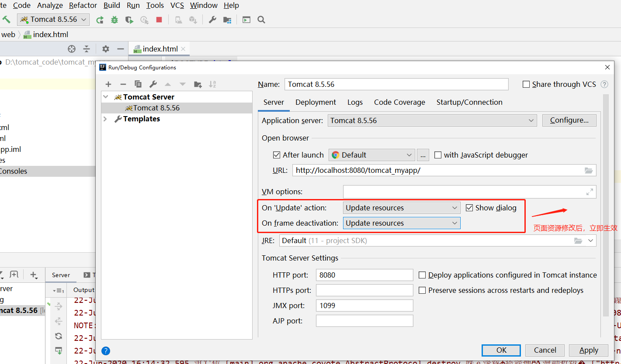Click the help question mark icon in dialog
This screenshot has width=621, height=364.
[106, 350]
